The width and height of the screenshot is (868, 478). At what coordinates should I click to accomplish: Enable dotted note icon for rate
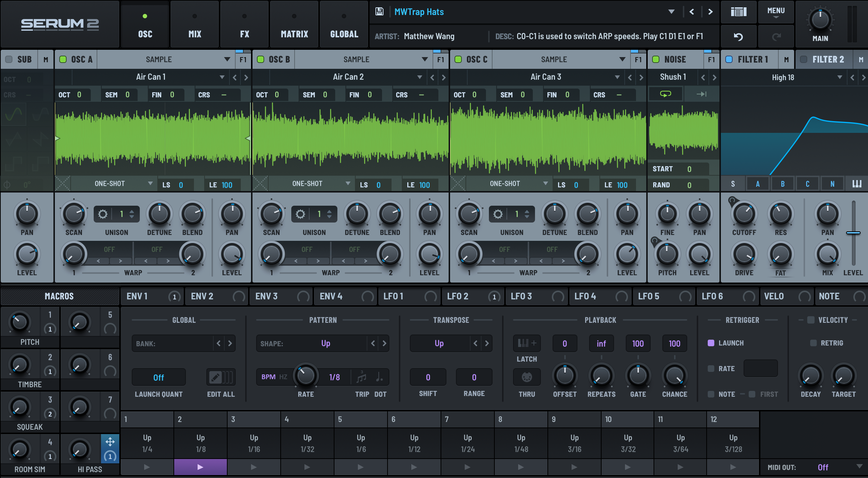379,377
